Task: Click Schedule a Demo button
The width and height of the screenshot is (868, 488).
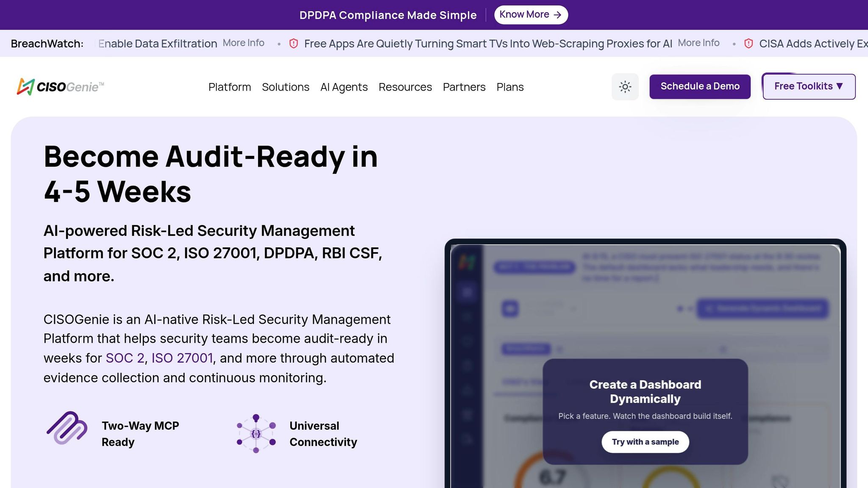Action: click(700, 86)
